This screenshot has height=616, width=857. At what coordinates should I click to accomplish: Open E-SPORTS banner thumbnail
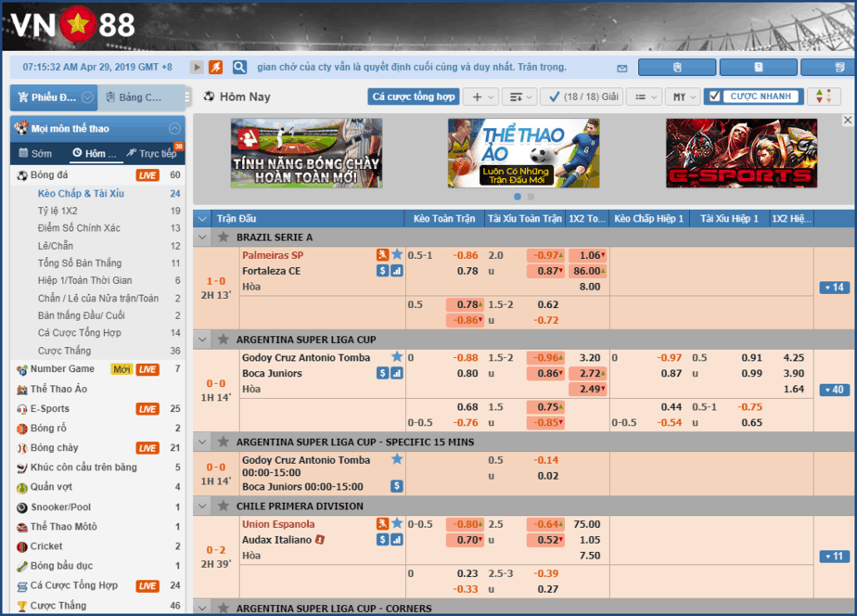pos(741,154)
